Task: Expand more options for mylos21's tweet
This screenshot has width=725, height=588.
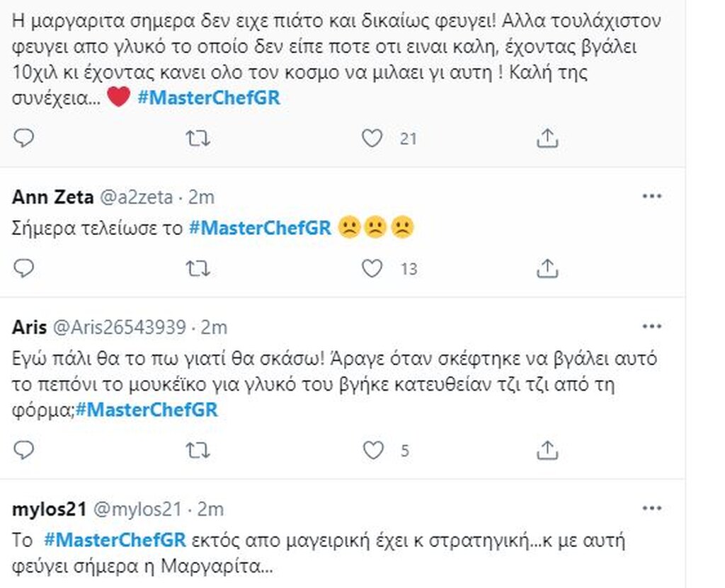Action: pos(651,509)
